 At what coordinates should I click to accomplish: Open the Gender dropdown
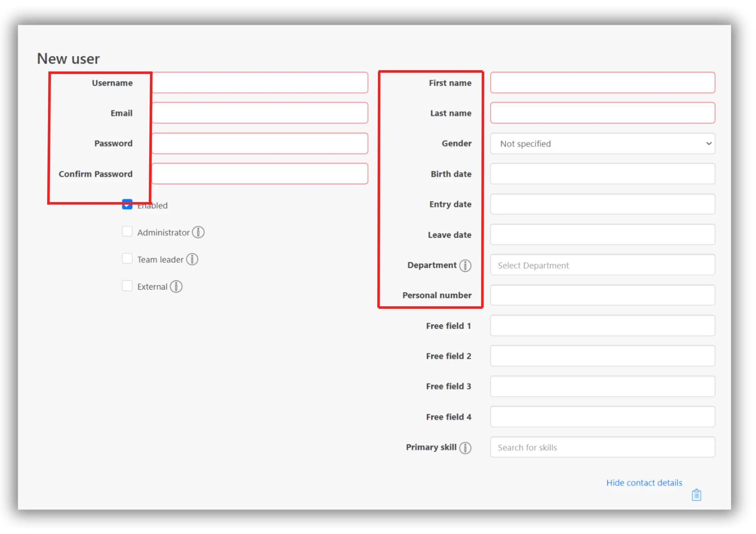pyautogui.click(x=602, y=144)
